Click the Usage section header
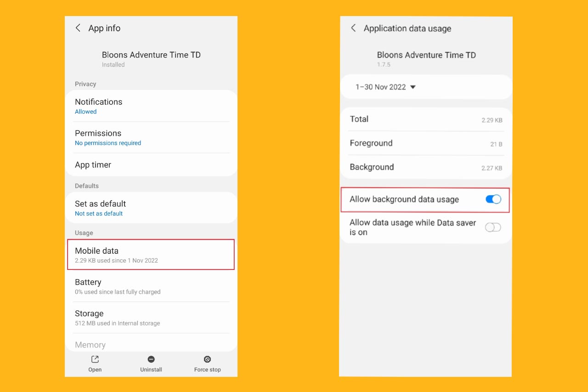The height and width of the screenshot is (392, 588). [84, 233]
